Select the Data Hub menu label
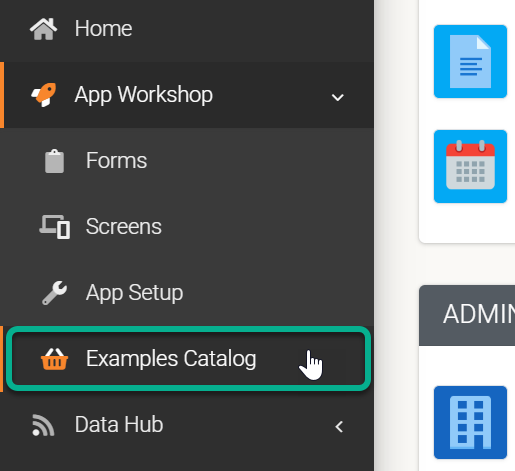Screen dimensions: 515x471 (119, 425)
